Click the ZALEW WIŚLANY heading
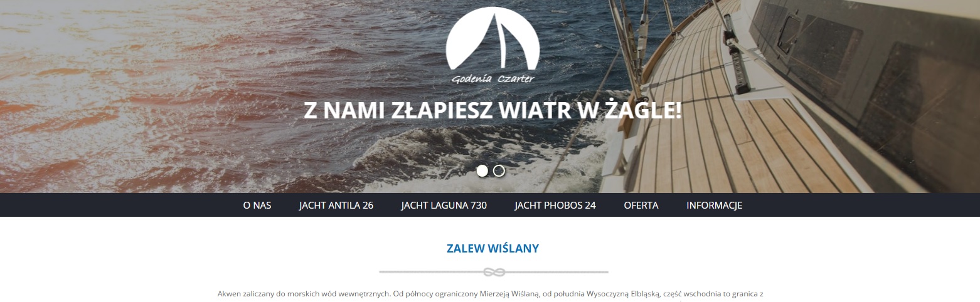Viewport: 980px width, 302px height. click(493, 249)
